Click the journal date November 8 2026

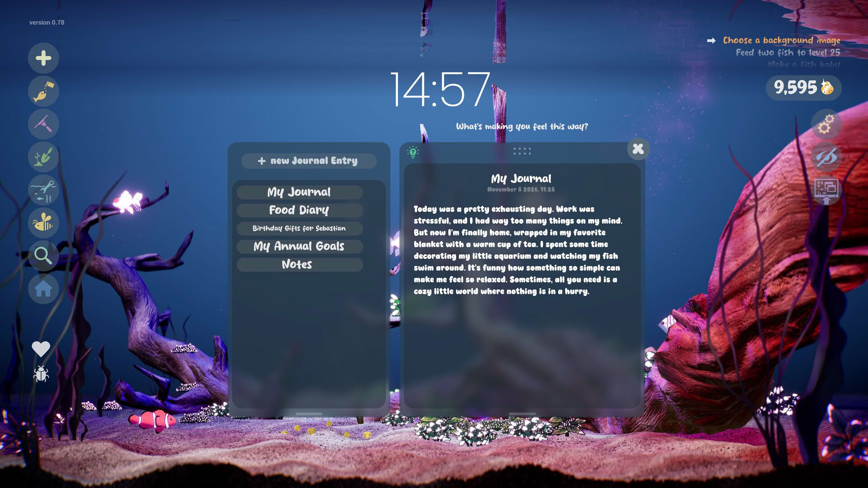[521, 189]
